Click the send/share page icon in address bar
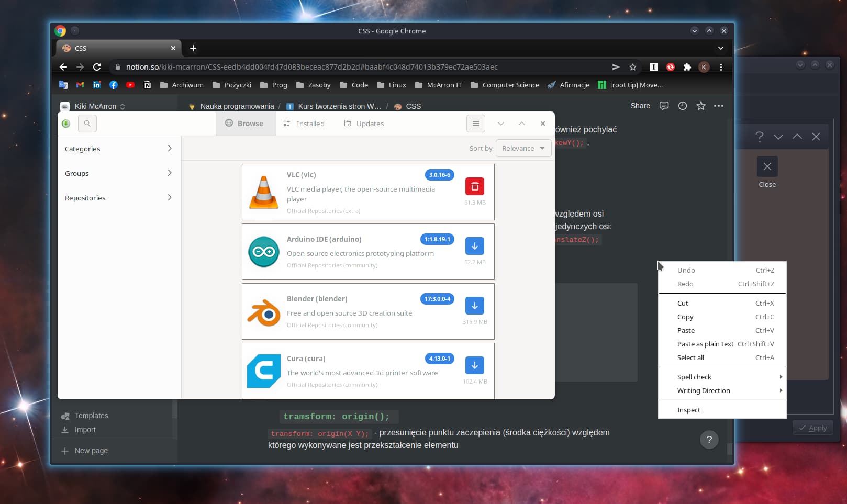 [x=616, y=67]
